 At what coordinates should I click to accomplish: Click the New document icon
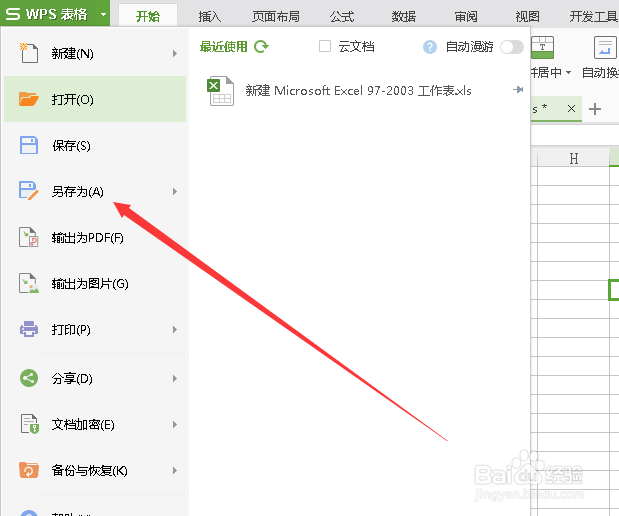click(29, 53)
